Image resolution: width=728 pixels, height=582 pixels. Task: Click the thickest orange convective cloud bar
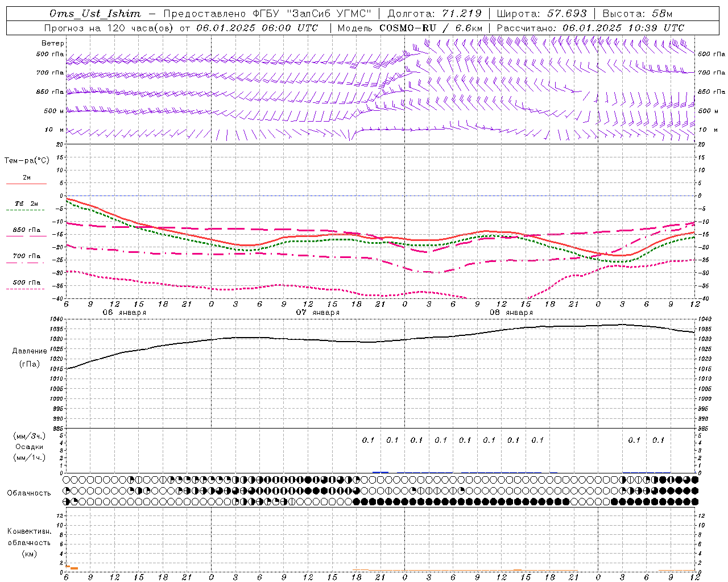tap(74, 568)
